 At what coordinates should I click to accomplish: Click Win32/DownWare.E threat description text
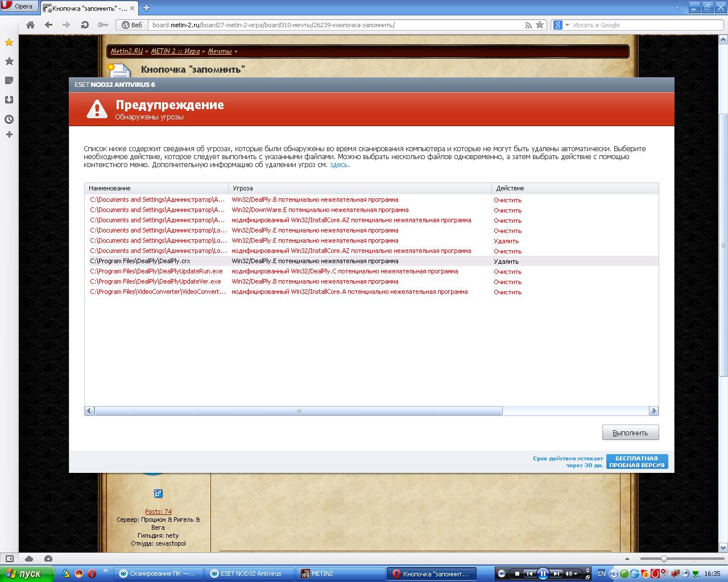pos(320,210)
